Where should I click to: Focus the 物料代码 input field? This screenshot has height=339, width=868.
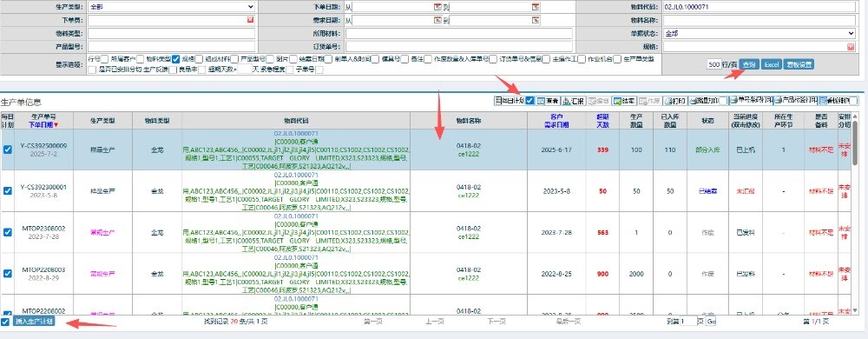[759, 7]
